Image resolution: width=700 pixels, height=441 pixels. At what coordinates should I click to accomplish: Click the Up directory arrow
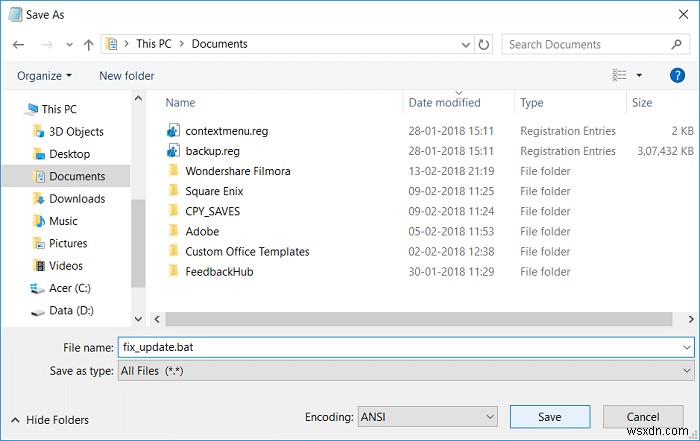tap(89, 44)
